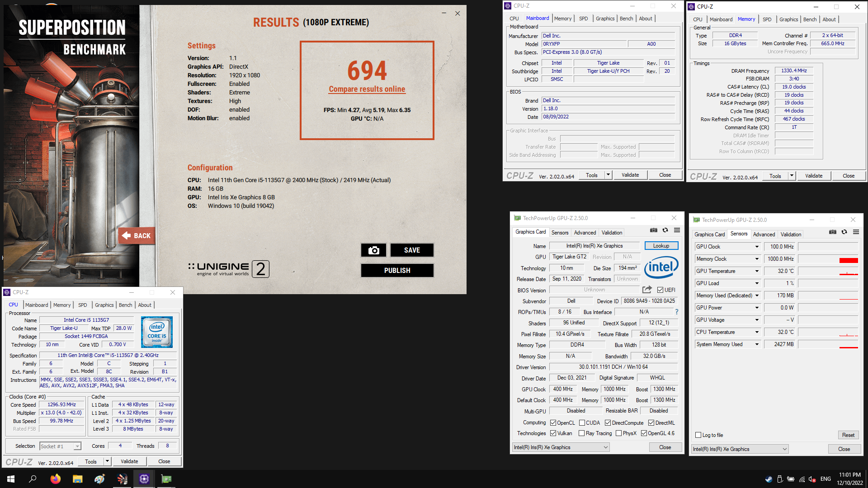Toggle the Vulkan checkbox
This screenshot has height=488, width=868.
click(553, 433)
